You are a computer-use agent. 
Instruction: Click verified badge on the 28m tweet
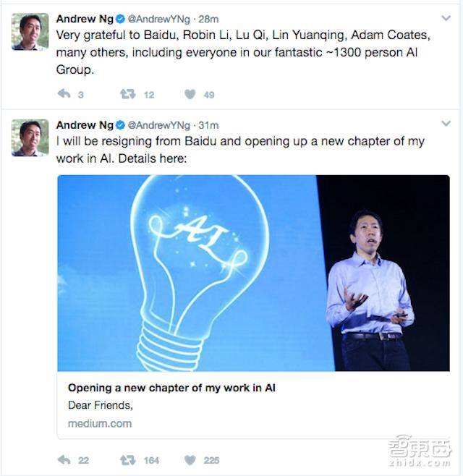121,19
